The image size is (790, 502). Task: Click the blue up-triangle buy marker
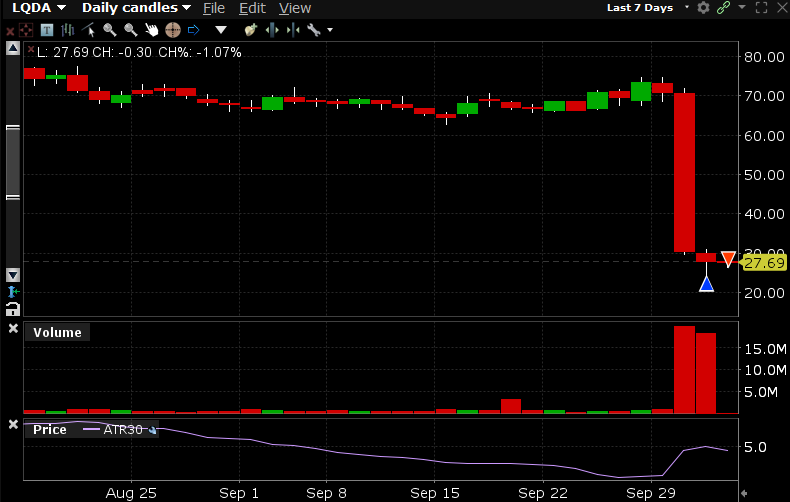click(x=706, y=284)
